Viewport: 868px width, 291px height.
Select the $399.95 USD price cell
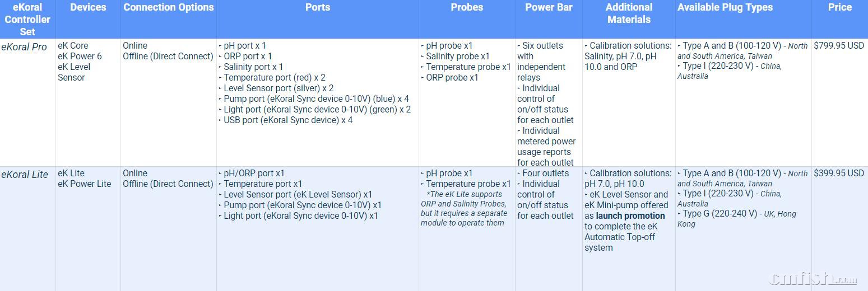click(839, 173)
